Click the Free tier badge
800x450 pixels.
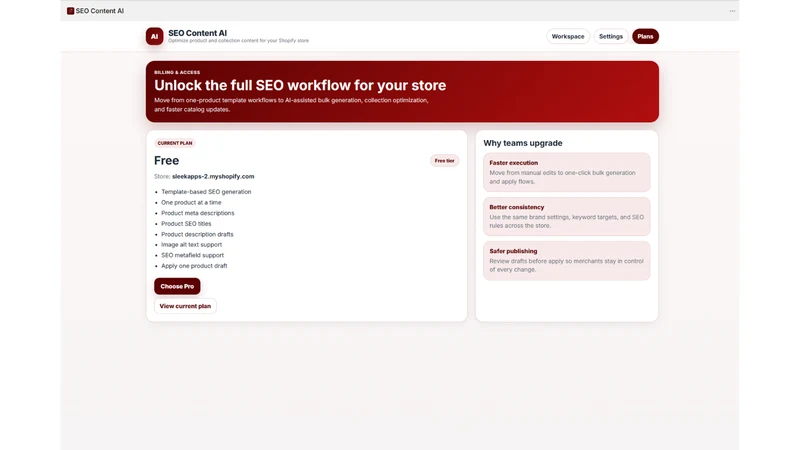444,161
